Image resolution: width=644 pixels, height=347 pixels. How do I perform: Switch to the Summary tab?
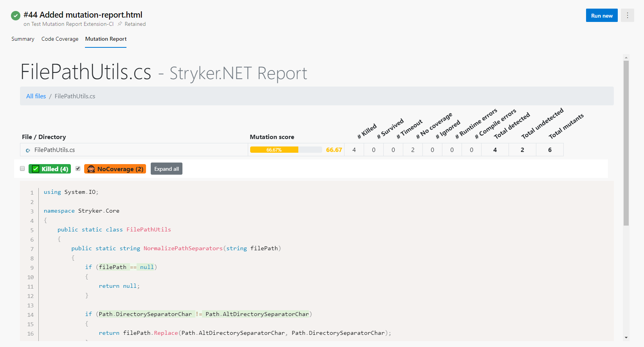pos(23,39)
